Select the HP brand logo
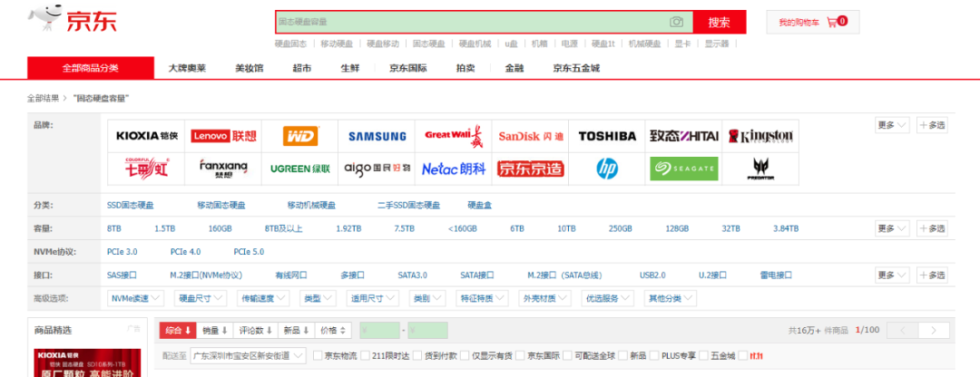This screenshot has height=377, width=980. (x=607, y=169)
